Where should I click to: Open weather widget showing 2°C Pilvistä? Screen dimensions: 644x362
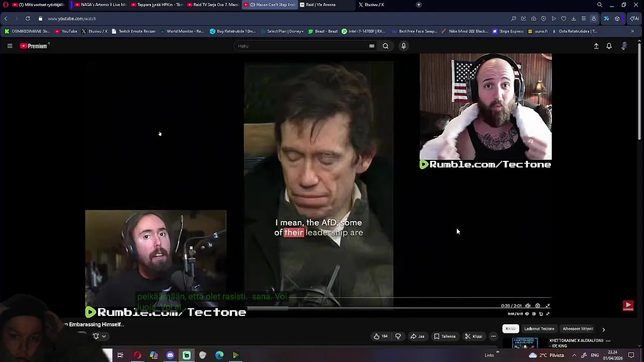click(x=546, y=355)
